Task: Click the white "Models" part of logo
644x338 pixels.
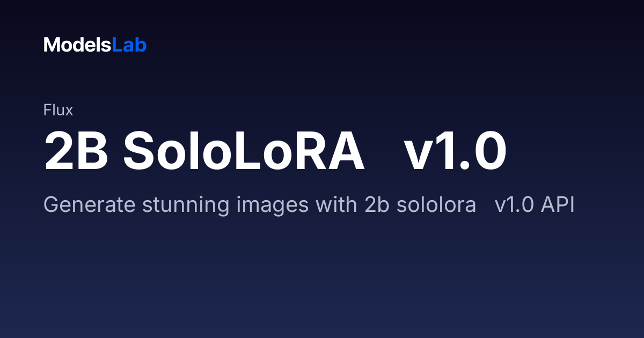Action: 78,45
